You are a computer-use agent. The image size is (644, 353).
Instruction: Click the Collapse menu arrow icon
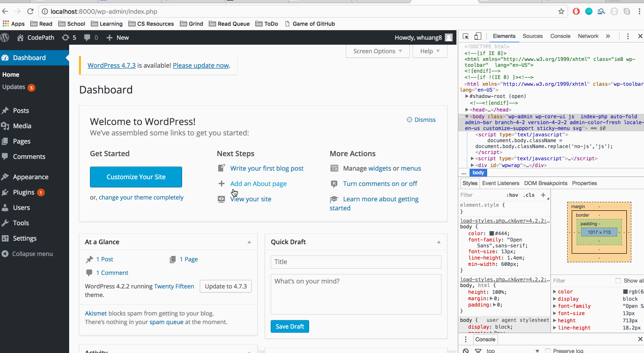[x=5, y=254]
